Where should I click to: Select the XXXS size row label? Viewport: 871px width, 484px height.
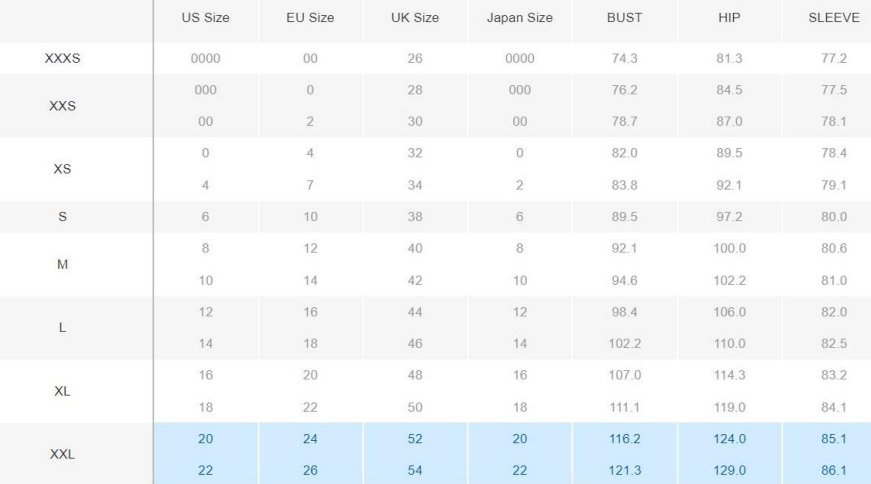coord(62,58)
